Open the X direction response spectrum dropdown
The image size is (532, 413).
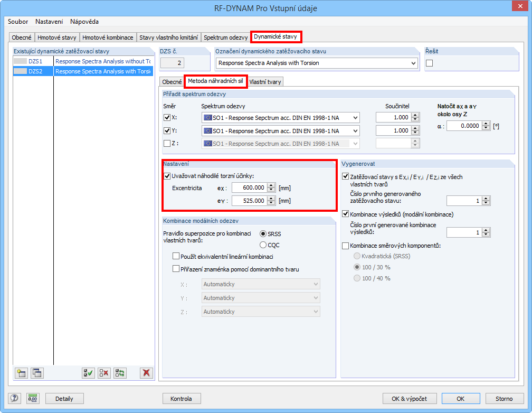355,118
